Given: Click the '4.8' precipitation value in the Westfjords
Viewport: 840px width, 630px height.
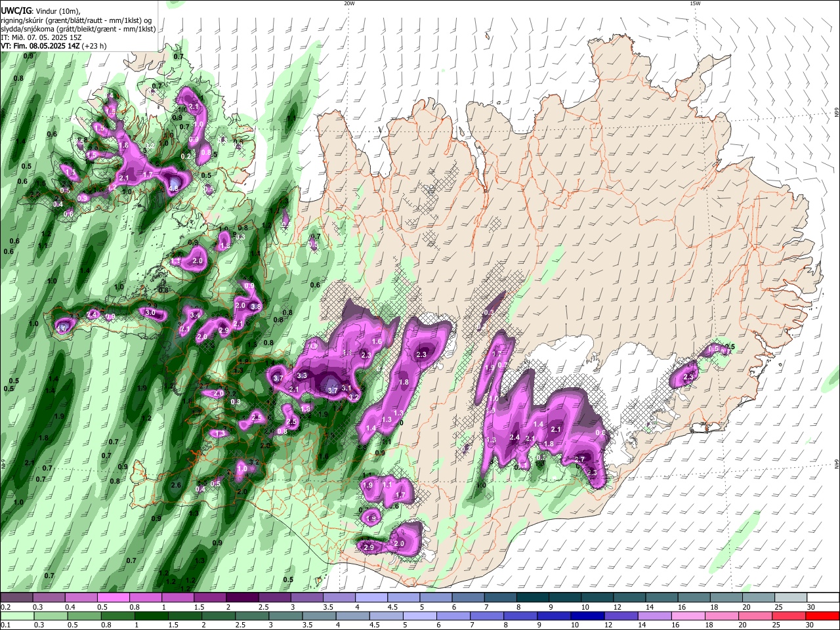Looking at the screenshot, I should [x=173, y=188].
